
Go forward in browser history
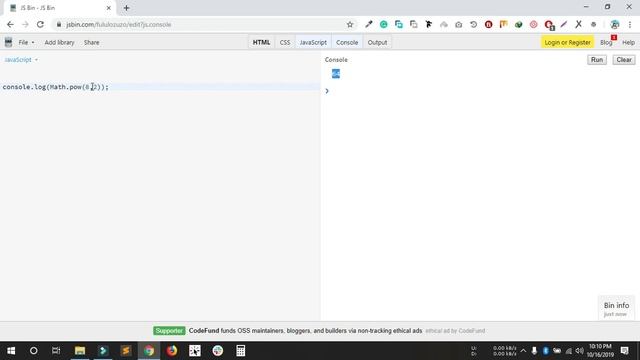pyautogui.click(x=25, y=24)
